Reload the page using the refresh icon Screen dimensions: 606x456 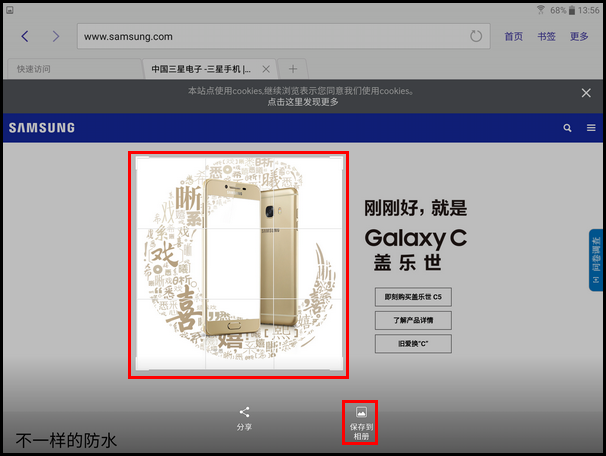[476, 36]
